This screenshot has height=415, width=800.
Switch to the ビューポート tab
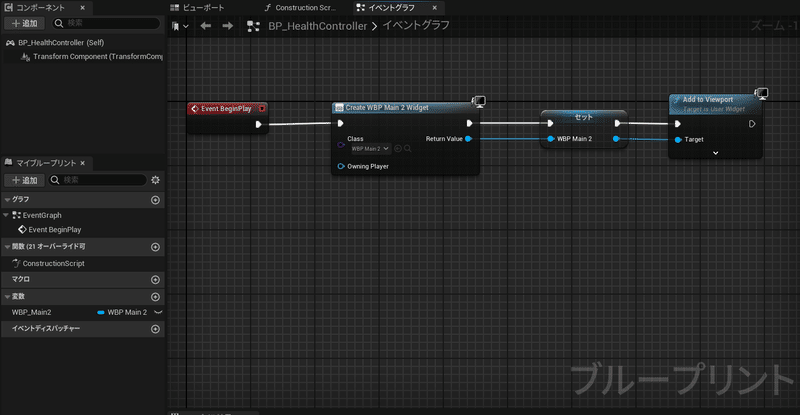pos(197,8)
